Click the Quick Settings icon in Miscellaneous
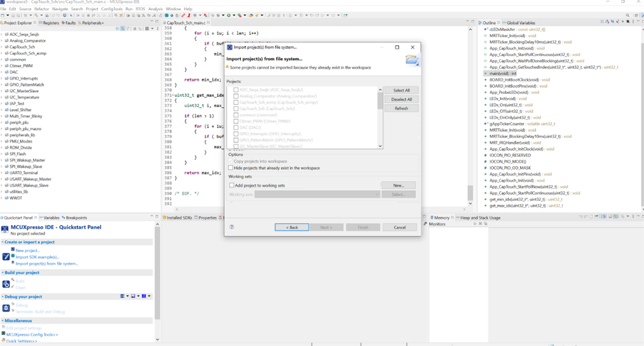Image resolution: width=644 pixels, height=346 pixels. (x=3, y=341)
